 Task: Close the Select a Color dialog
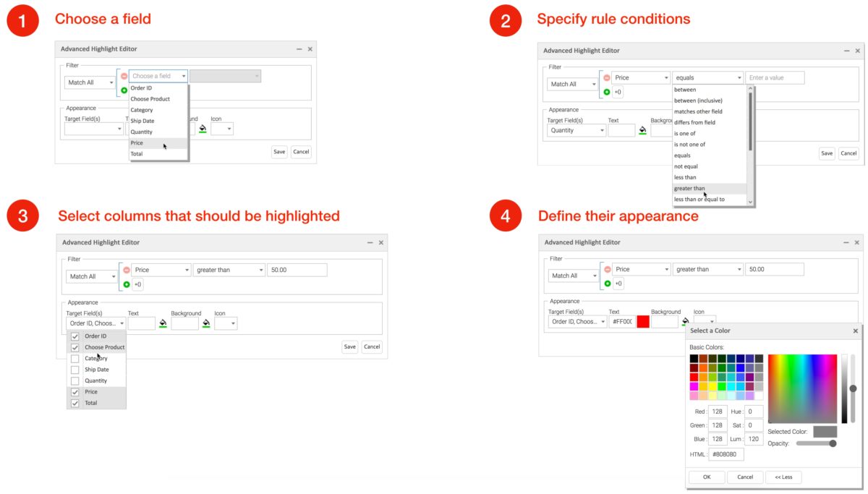tap(855, 331)
